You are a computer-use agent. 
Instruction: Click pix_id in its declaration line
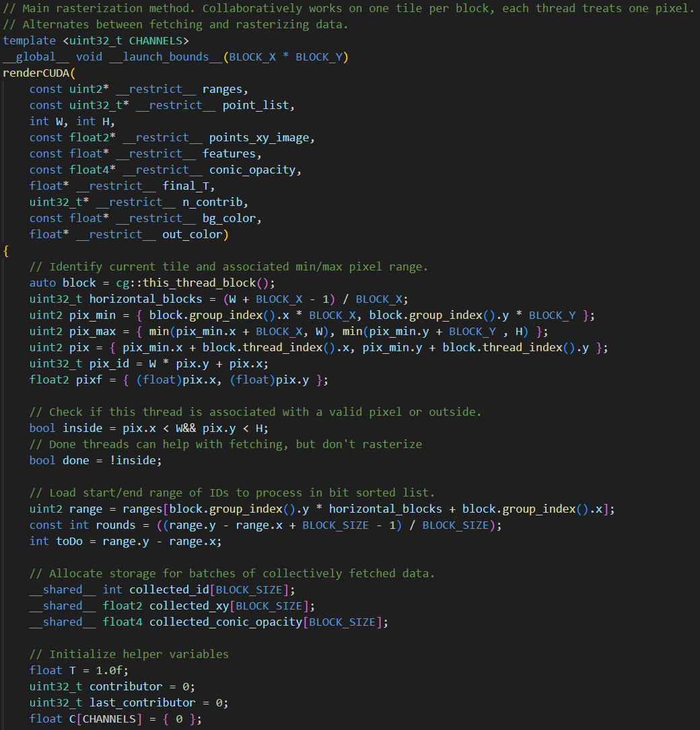[109, 363]
